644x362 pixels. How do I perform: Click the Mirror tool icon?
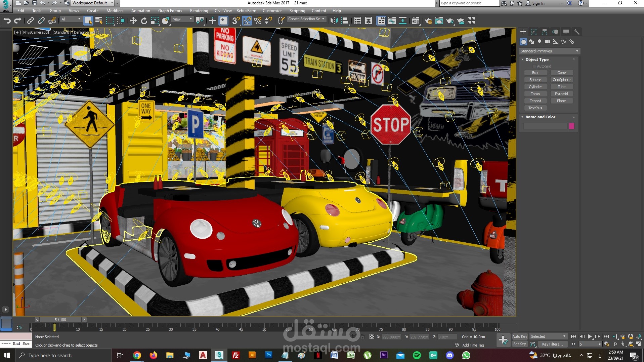pos(334,21)
